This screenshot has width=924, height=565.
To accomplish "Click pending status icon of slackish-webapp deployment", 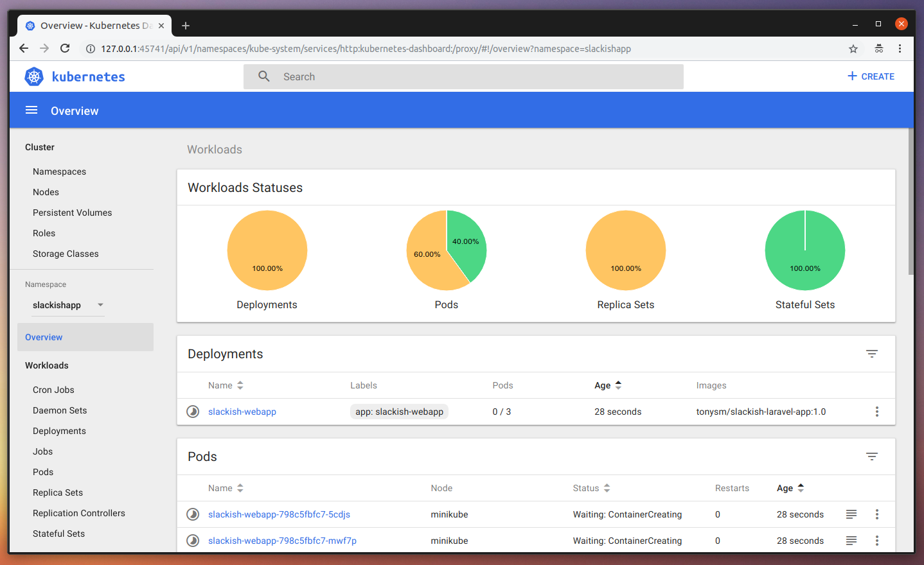I will click(x=193, y=412).
